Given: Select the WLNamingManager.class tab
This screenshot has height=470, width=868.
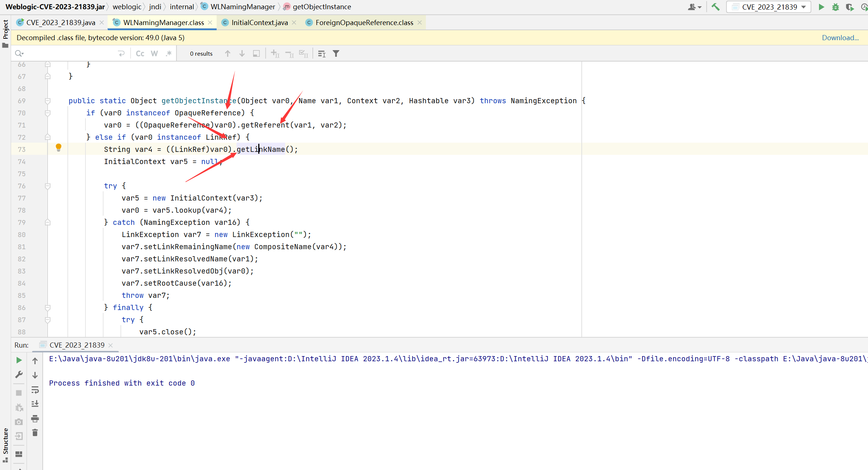Looking at the screenshot, I should click(164, 22).
